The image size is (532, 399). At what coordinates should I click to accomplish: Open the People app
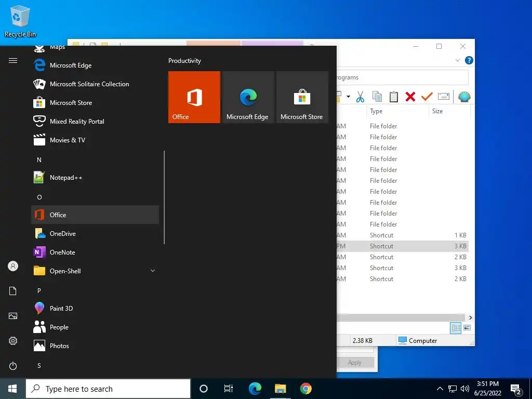click(x=95, y=327)
